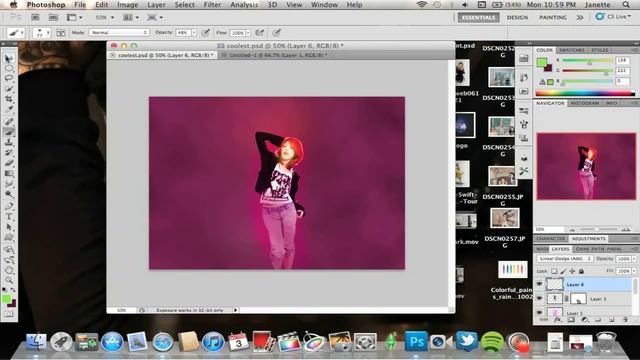This screenshot has height=360, width=640.
Task: Open the Arrange Documents dropdown
Action: tap(131, 18)
